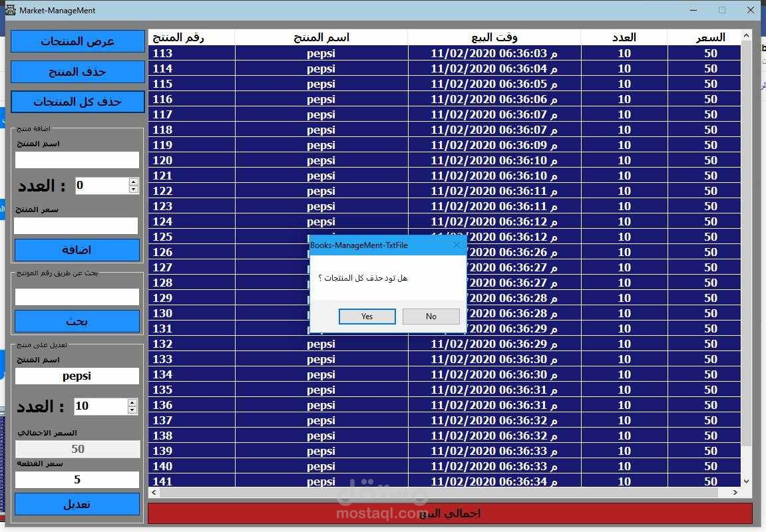Focus the سعر القطعة field showing 5
The image size is (766, 532).
pos(77,479)
